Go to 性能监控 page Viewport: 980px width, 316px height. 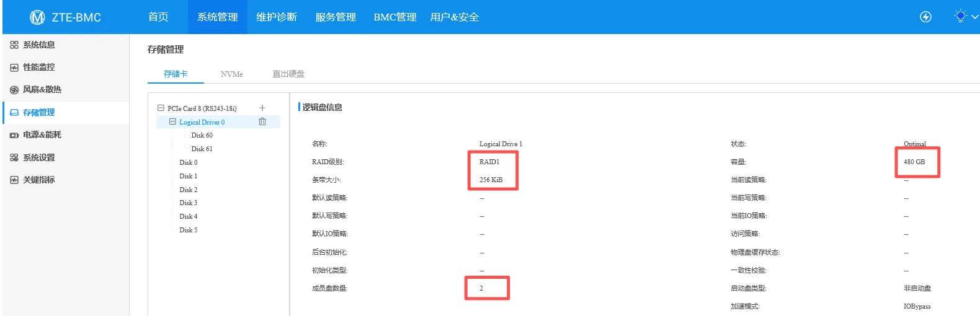(39, 67)
